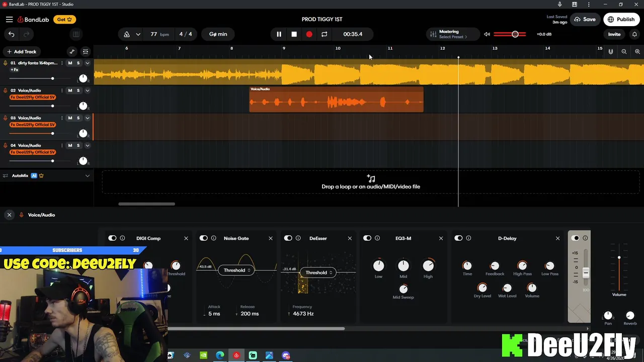644x362 pixels.
Task: Mute track 01 dirty fanta
Action: [70, 63]
